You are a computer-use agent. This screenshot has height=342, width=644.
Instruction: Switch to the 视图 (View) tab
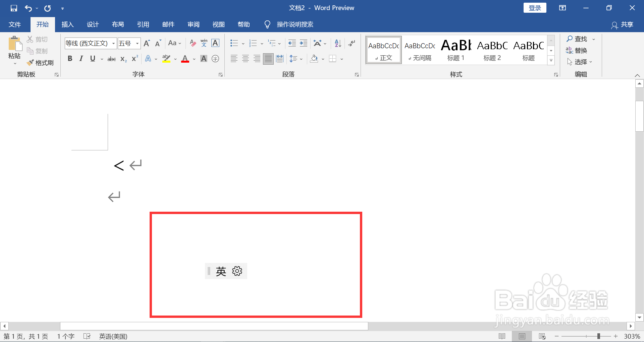coord(219,24)
